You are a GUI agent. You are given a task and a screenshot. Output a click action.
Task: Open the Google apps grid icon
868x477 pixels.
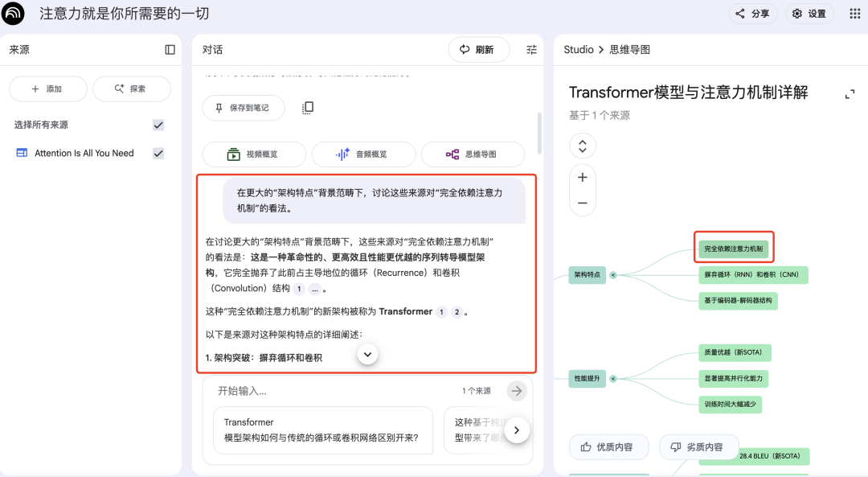[854, 14]
